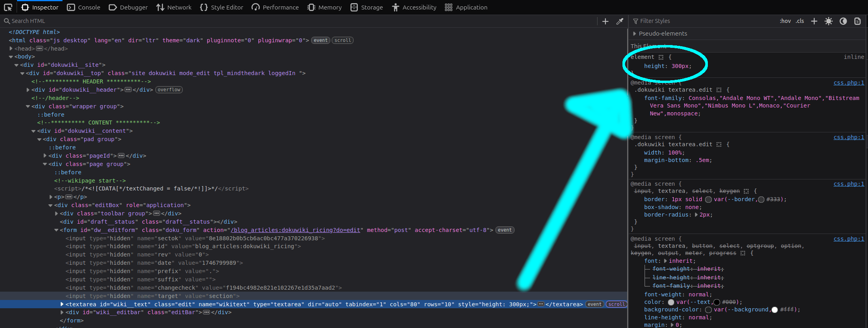Image resolution: width=868 pixels, height=328 pixels.
Task: Toggle print media simulation page icon
Action: [857, 21]
